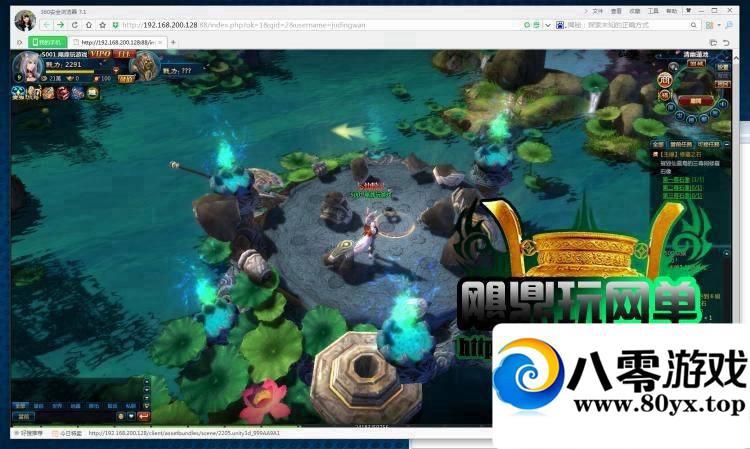Click the pet lion portrait
The image size is (750, 449).
tap(145, 66)
